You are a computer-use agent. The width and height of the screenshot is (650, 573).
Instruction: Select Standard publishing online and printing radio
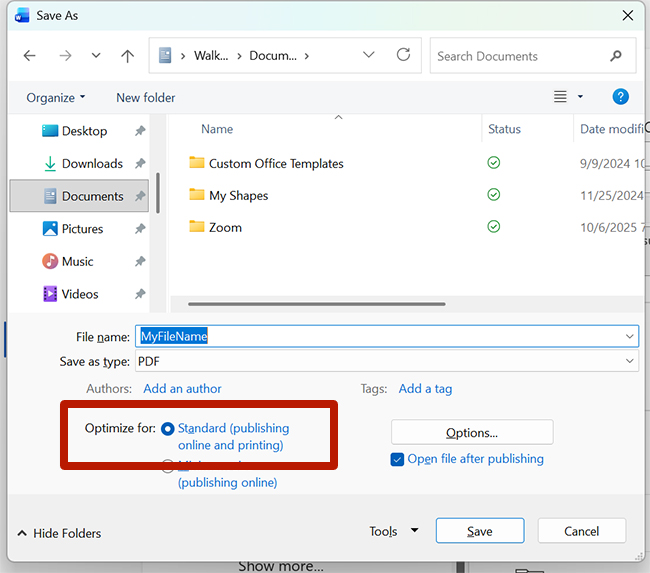click(x=167, y=428)
